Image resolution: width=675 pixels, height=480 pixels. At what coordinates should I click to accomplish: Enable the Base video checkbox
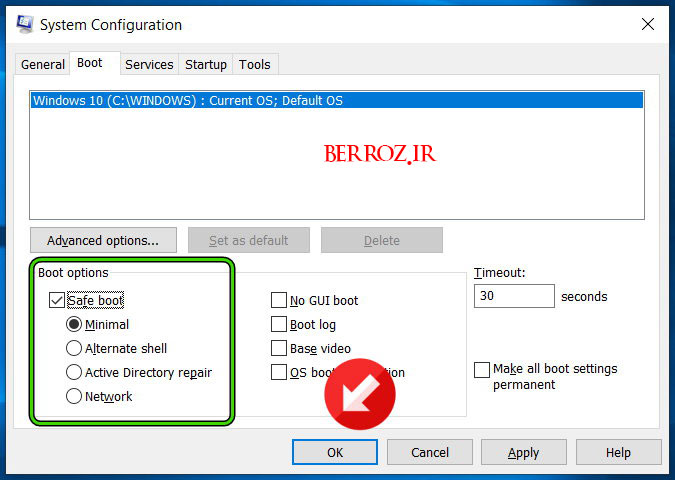(x=279, y=348)
